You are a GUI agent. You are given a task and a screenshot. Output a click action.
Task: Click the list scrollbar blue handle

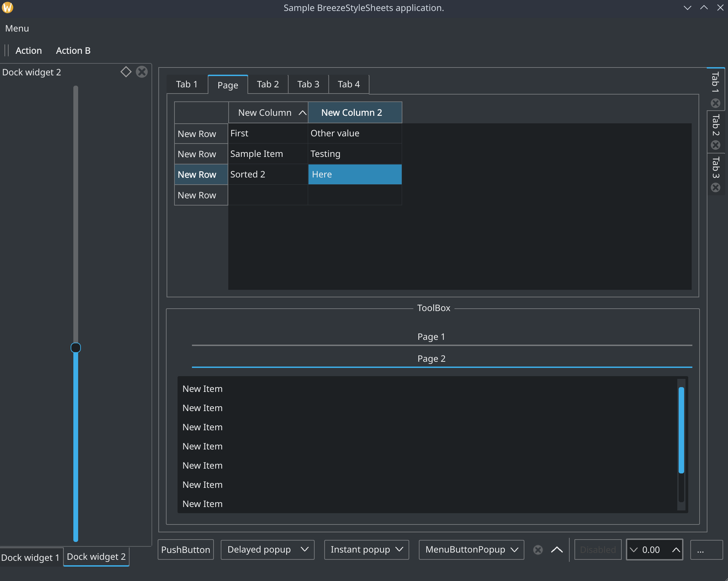coord(681,430)
